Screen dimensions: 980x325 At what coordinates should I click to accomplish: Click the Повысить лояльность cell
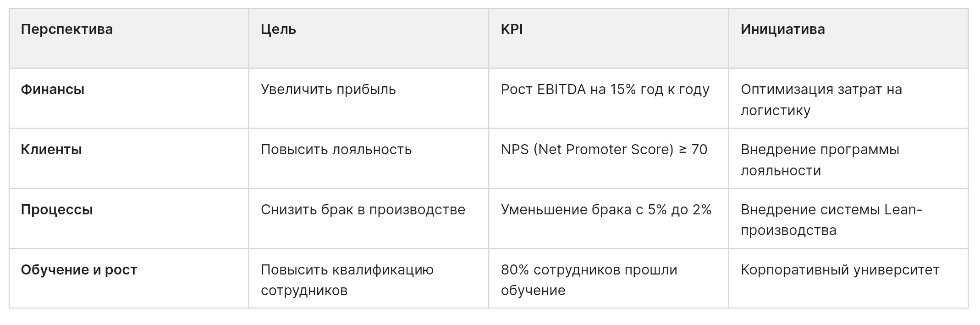pos(369,158)
